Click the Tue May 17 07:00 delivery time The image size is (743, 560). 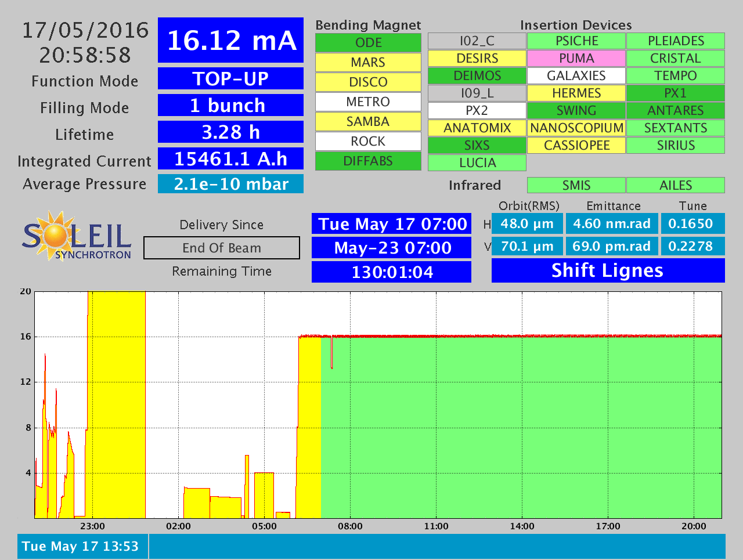coord(392,224)
